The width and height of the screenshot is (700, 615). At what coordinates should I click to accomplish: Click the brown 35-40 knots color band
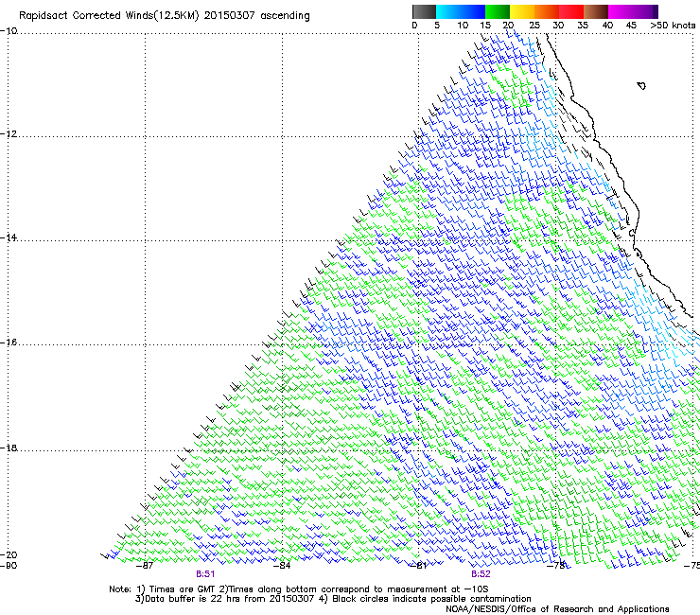[x=596, y=11]
